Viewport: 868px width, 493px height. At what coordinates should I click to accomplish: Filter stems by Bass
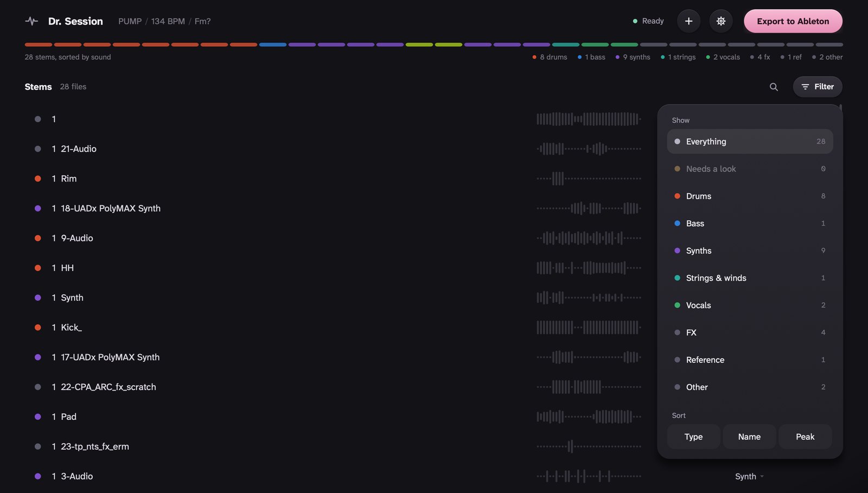[750, 223]
